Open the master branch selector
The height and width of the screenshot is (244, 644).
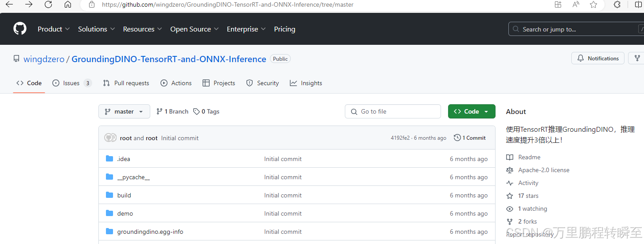124,111
